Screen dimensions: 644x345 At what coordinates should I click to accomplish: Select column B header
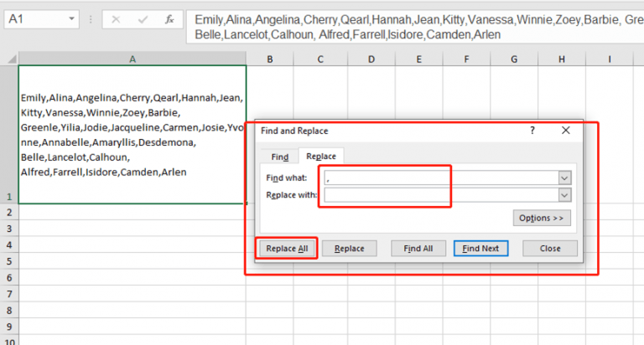tap(270, 59)
